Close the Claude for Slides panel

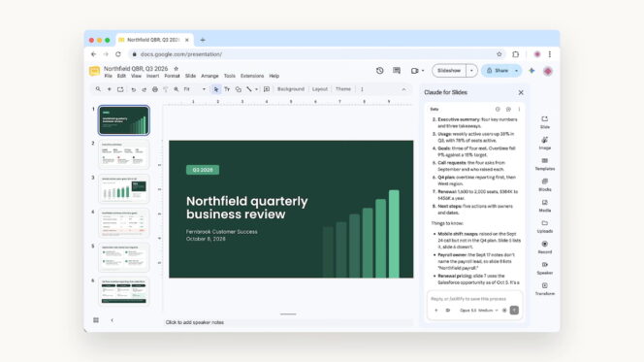pyautogui.click(x=521, y=92)
